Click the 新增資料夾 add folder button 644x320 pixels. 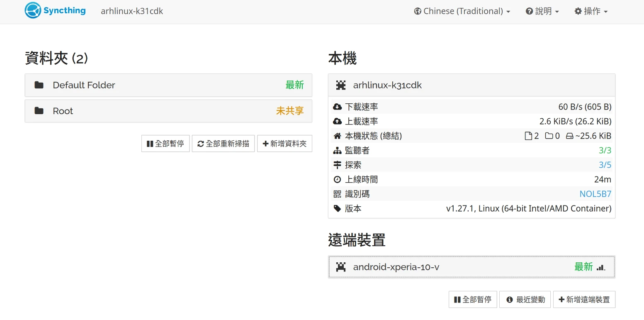pos(284,144)
